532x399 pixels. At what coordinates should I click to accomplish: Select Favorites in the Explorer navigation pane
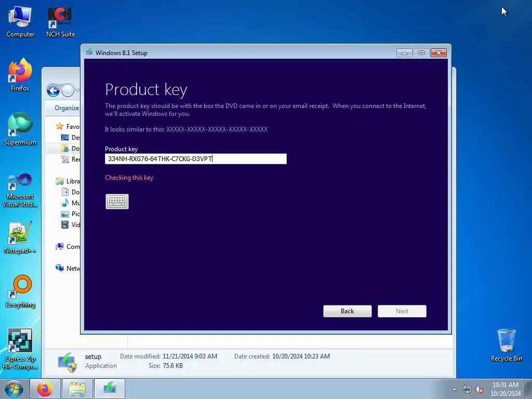click(x=68, y=127)
